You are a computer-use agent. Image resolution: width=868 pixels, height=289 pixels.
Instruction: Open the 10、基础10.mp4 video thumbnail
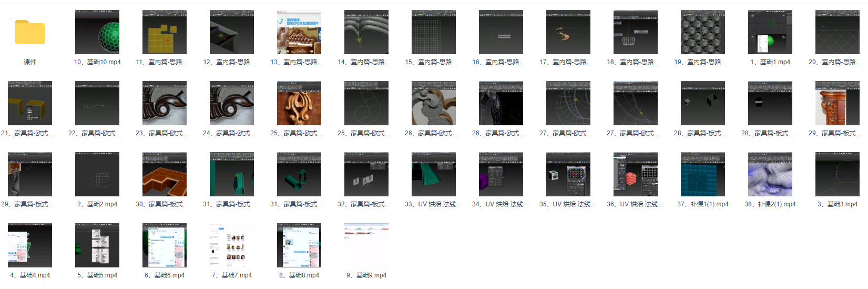97,32
